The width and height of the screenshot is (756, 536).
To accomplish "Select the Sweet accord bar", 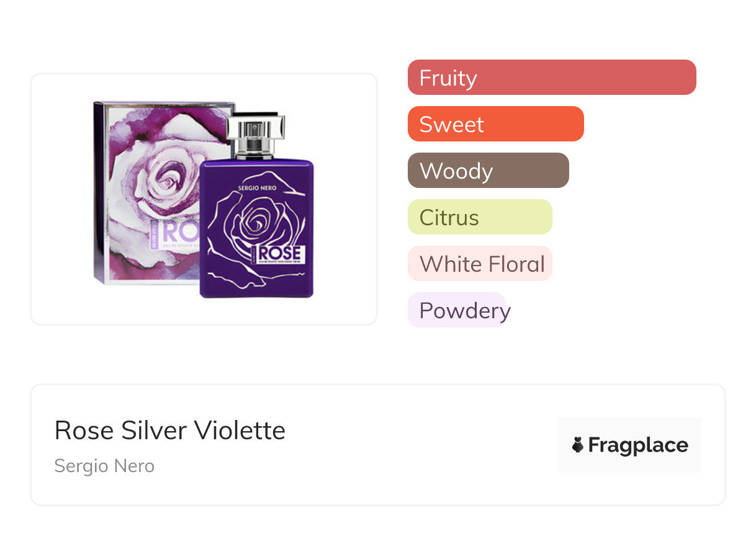I will pos(495,124).
